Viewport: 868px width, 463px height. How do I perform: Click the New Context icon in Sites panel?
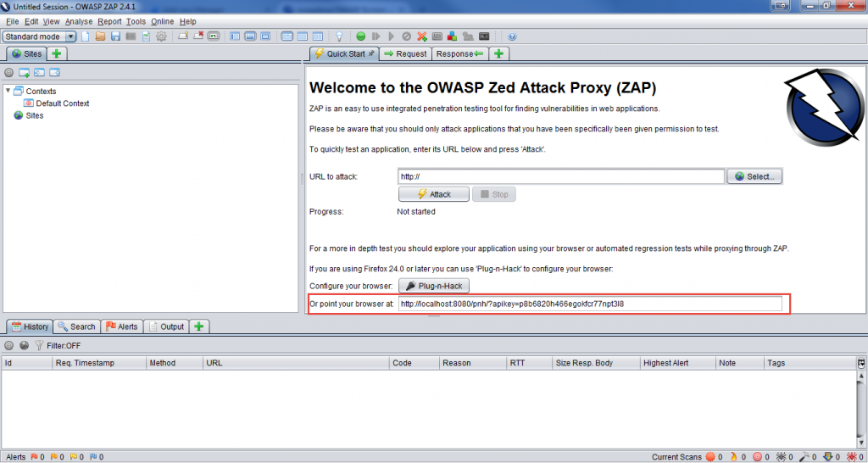pyautogui.click(x=24, y=73)
